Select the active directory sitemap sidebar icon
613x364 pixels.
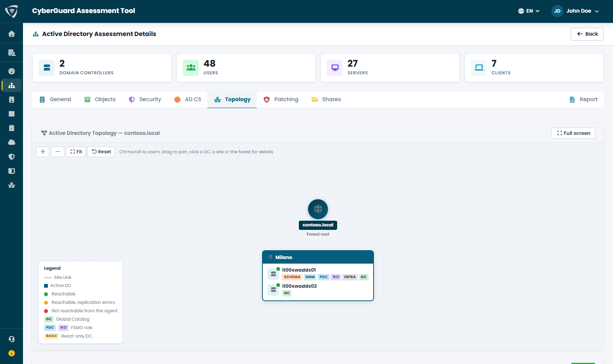click(11, 85)
